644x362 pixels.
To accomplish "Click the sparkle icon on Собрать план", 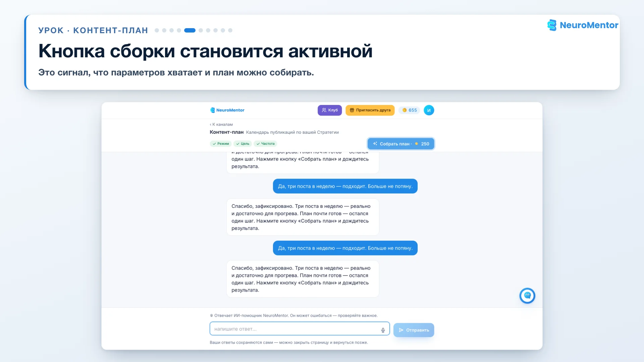I will pos(375,143).
